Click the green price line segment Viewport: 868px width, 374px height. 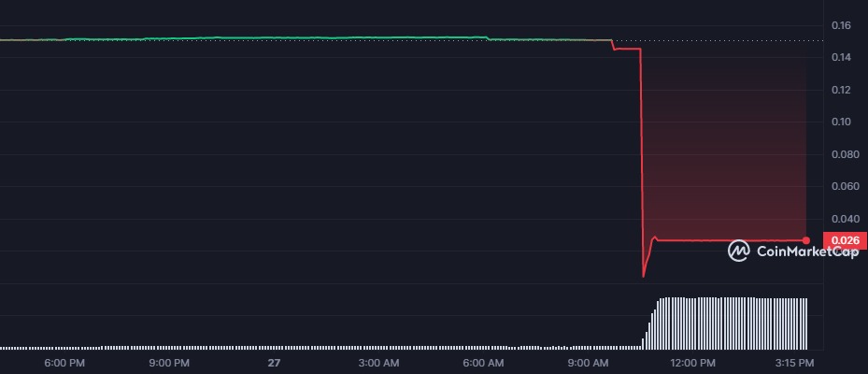click(280, 38)
